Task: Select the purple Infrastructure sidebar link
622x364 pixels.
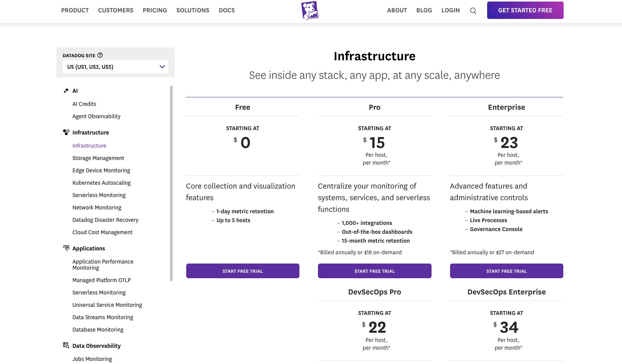Action: click(x=89, y=146)
